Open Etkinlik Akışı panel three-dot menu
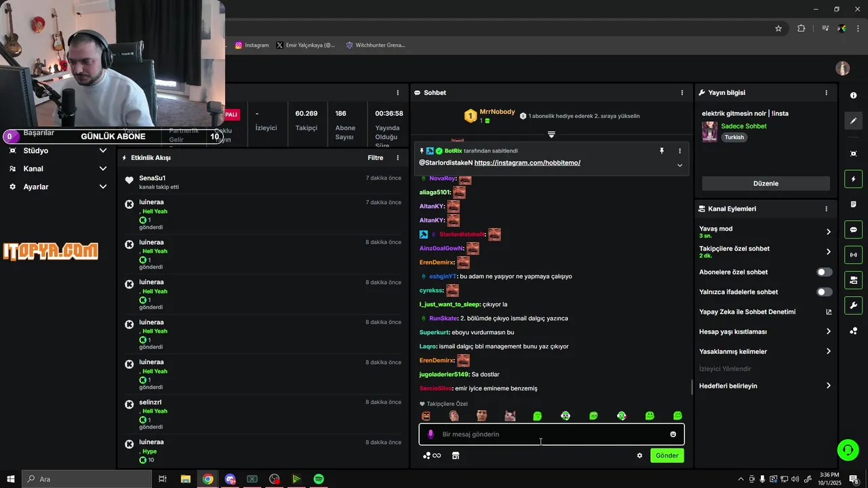Screen dimensions: 868x488 (x=398, y=157)
